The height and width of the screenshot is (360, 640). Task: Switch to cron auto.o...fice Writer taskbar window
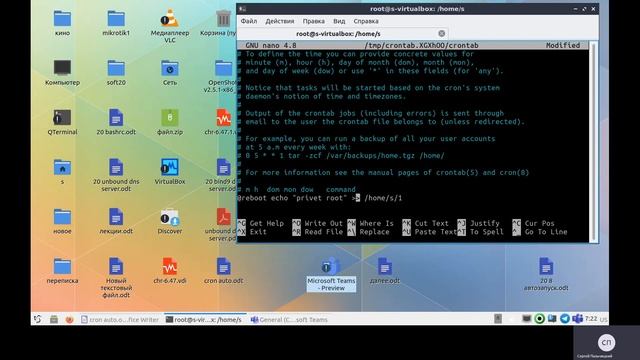[x=120, y=320]
